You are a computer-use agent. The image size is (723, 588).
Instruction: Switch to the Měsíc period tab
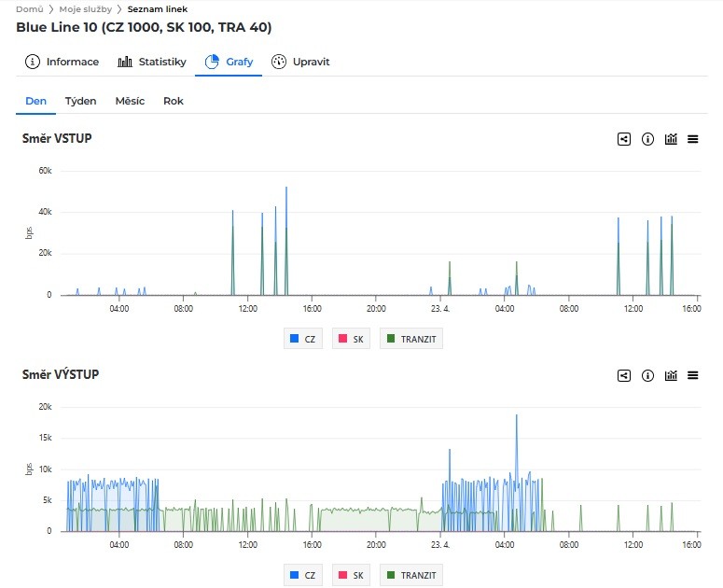click(130, 101)
